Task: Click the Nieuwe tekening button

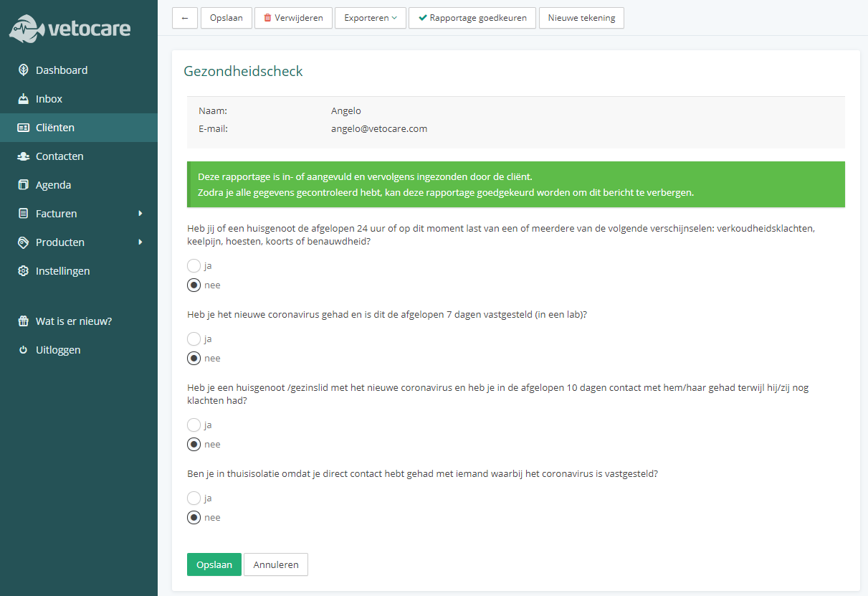Action: [581, 18]
